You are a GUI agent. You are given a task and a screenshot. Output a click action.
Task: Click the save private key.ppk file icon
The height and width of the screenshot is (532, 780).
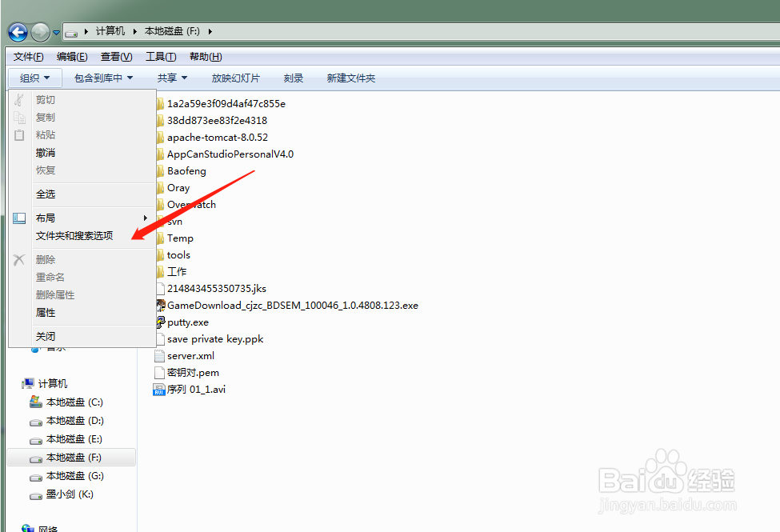click(160, 339)
